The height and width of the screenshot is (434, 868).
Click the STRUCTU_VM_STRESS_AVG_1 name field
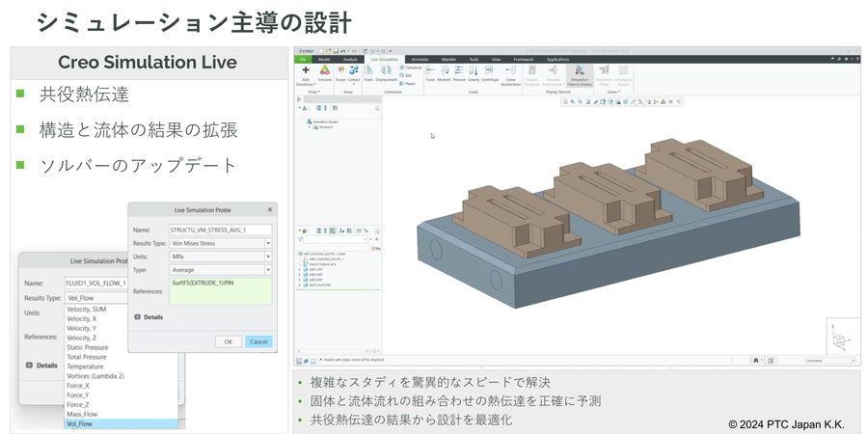(x=219, y=230)
